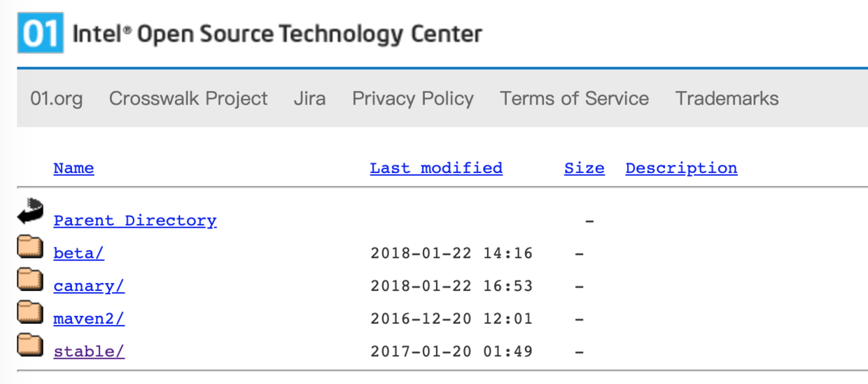Click the folder icon beside stable/
This screenshot has height=384, width=868.
[30, 345]
